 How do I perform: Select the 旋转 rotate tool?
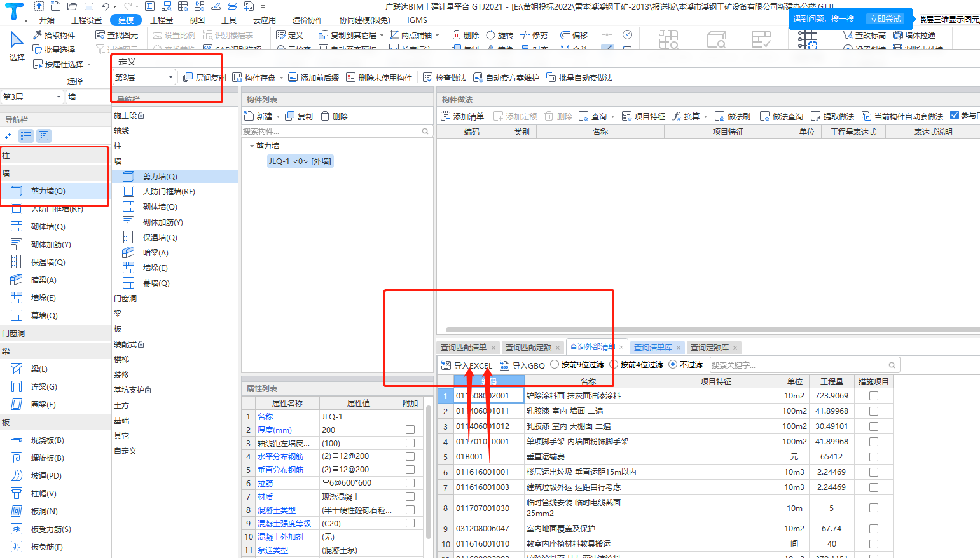click(499, 35)
